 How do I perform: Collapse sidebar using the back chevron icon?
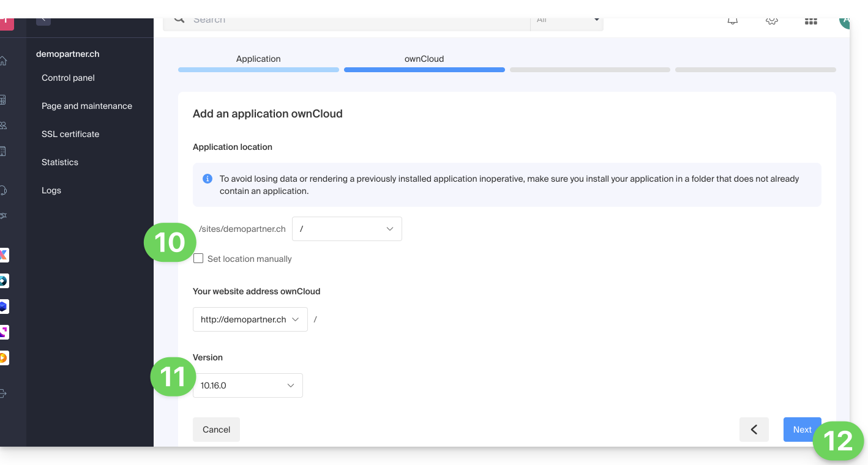point(43,20)
